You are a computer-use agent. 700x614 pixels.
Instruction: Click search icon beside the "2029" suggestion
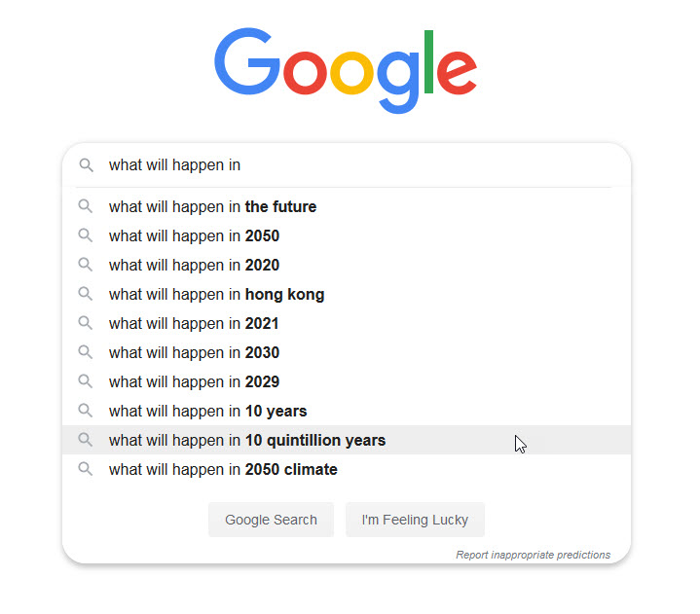(x=87, y=381)
